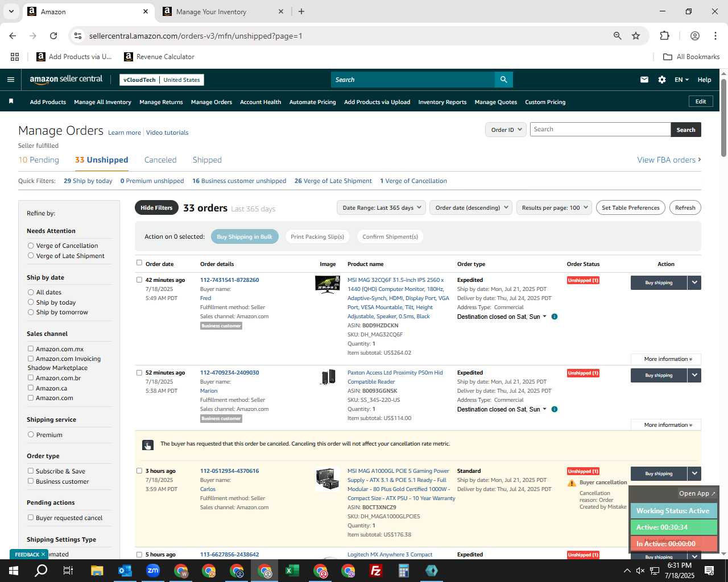Switch to the Canceled orders tab

[160, 160]
